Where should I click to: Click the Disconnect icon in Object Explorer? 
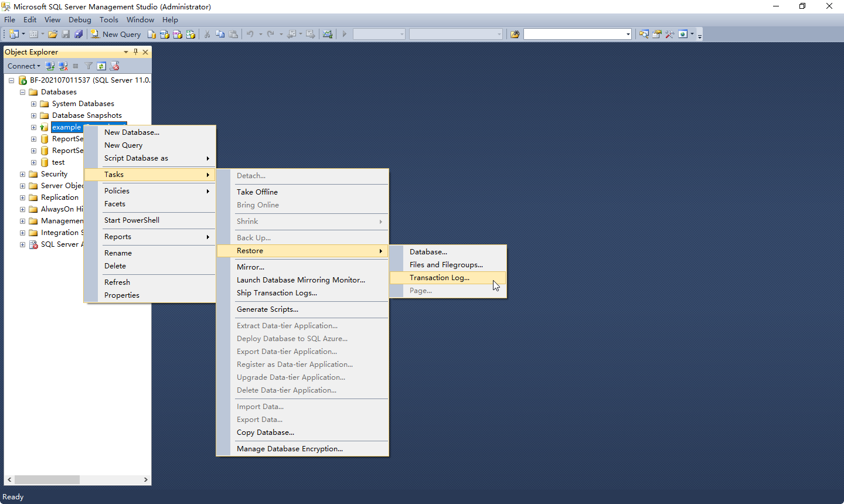63,66
